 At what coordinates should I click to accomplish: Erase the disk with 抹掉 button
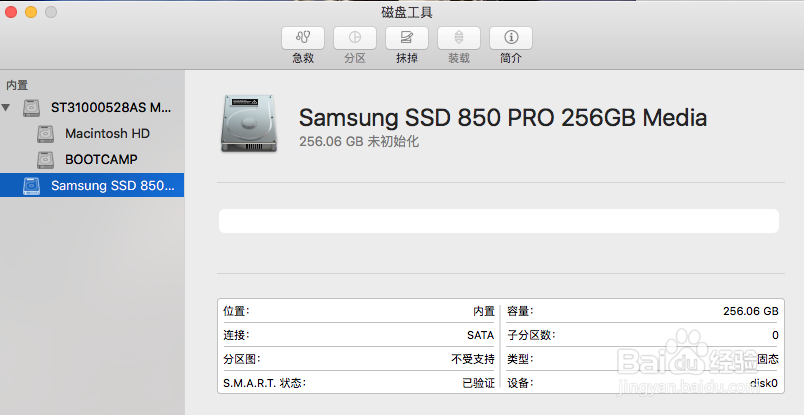point(407,38)
